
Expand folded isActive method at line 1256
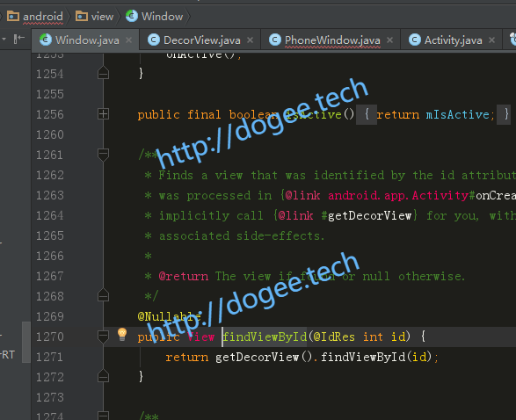pyautogui.click(x=104, y=114)
